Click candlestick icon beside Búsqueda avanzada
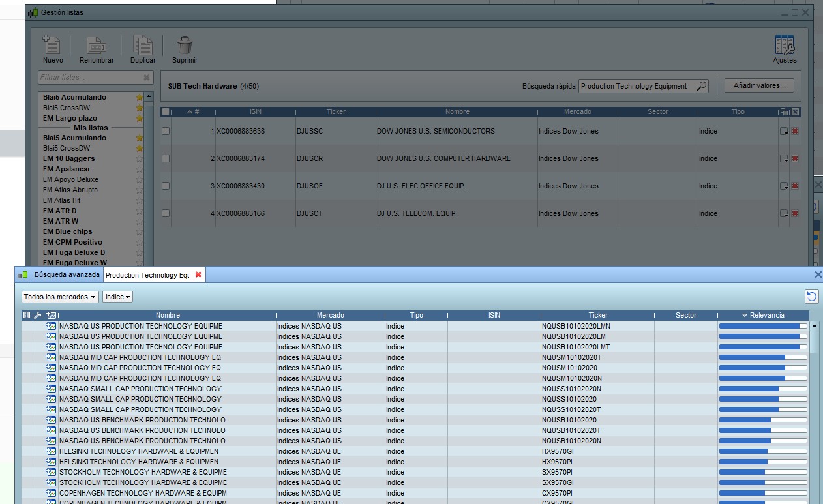The image size is (823, 504). pyautogui.click(x=23, y=275)
